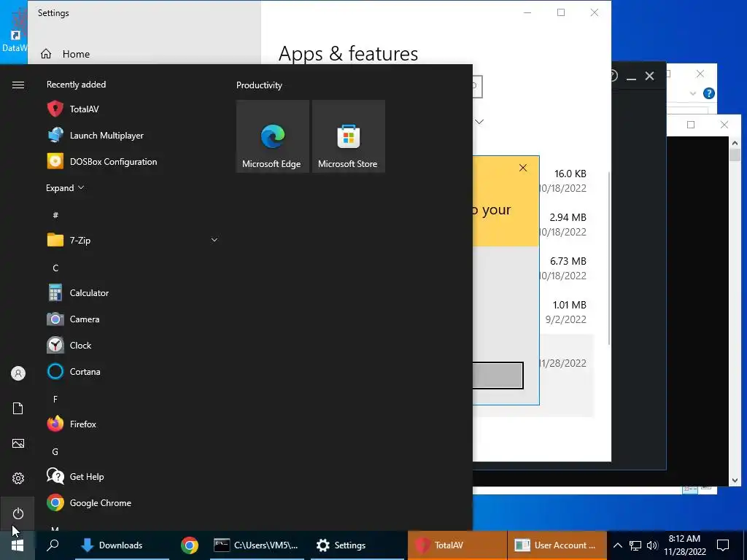Jump to the # letter header
The width and height of the screenshot is (747, 560).
click(55, 215)
